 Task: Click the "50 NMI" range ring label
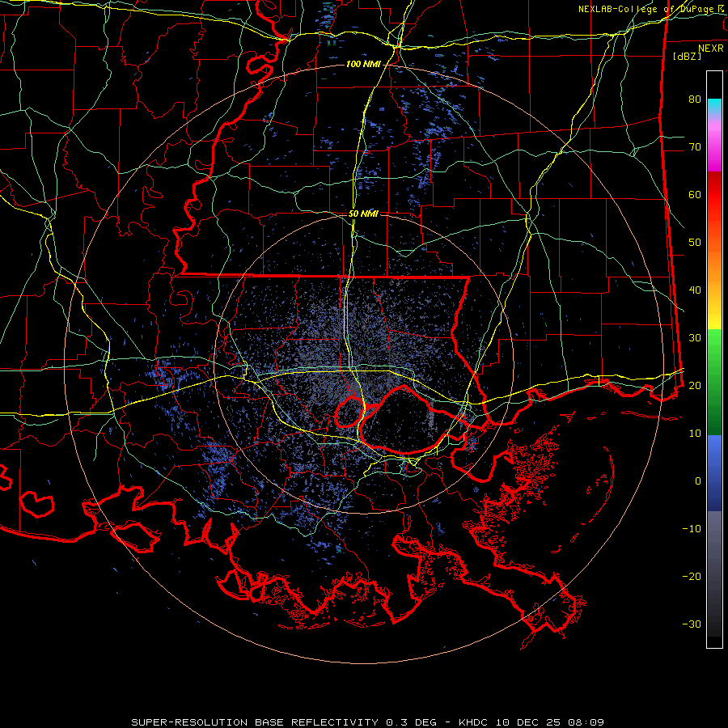363,214
